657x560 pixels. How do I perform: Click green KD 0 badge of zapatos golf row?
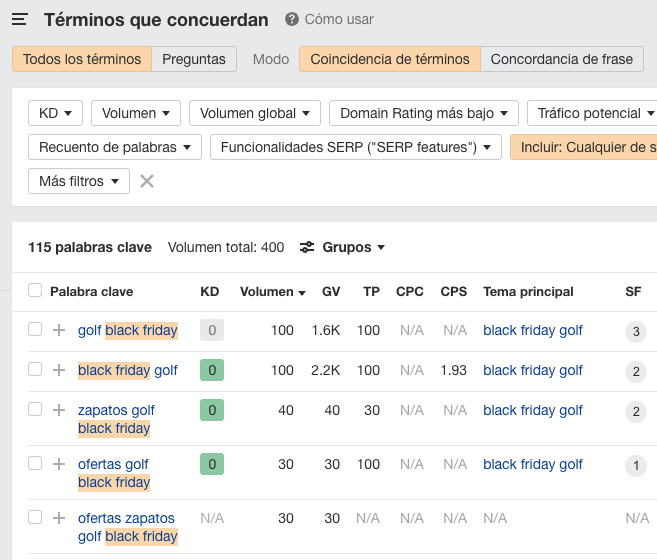[212, 410]
